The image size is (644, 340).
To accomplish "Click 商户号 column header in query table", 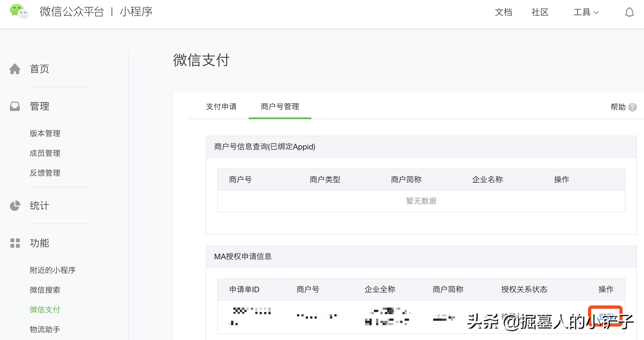I will click(240, 180).
